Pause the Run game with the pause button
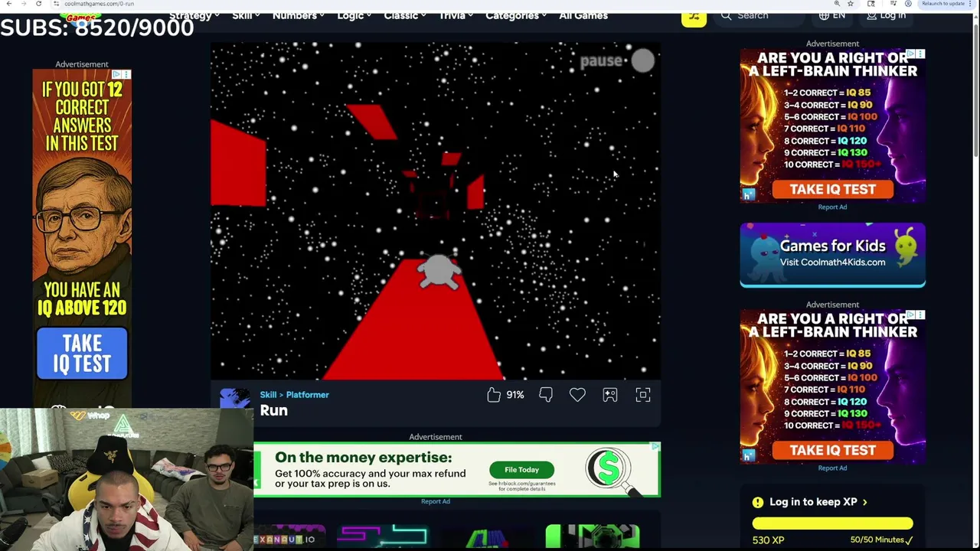 click(617, 61)
